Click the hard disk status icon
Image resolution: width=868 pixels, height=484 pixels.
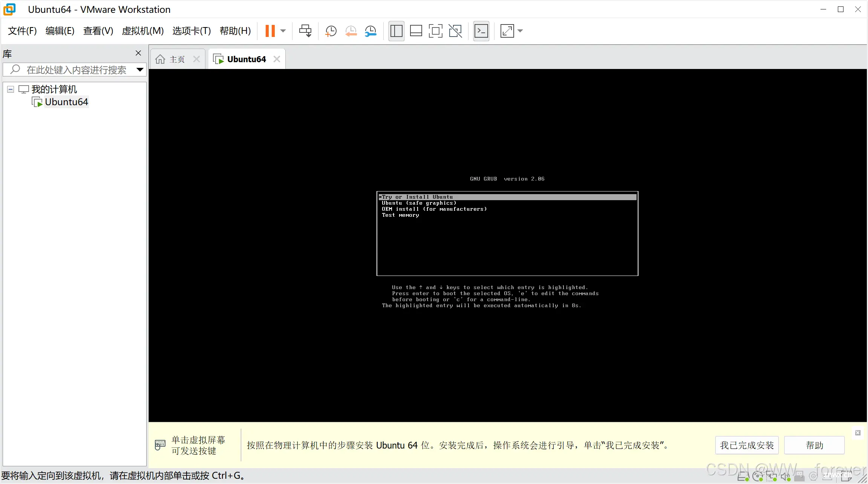pos(743,477)
